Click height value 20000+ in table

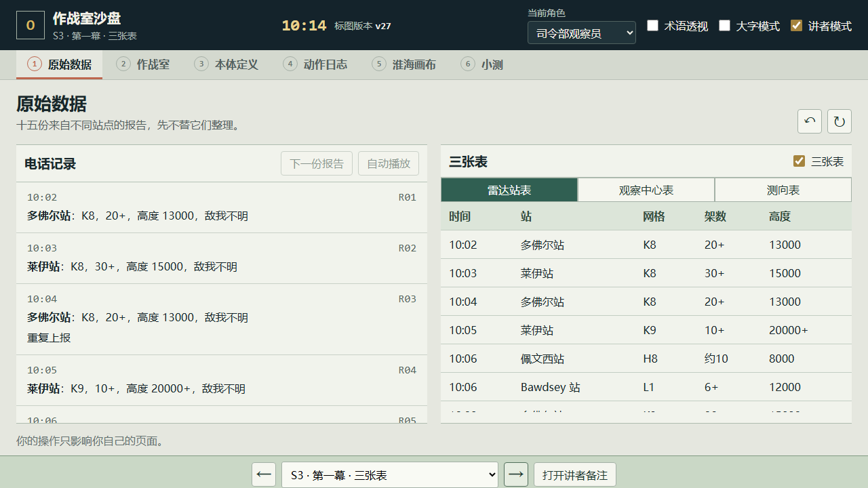click(x=789, y=330)
